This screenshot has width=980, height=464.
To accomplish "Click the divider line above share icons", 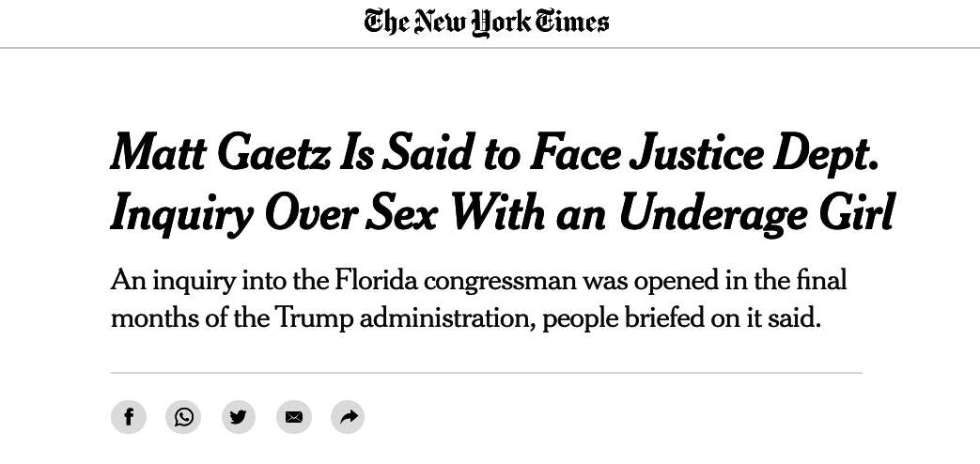I will pyautogui.click(x=487, y=373).
